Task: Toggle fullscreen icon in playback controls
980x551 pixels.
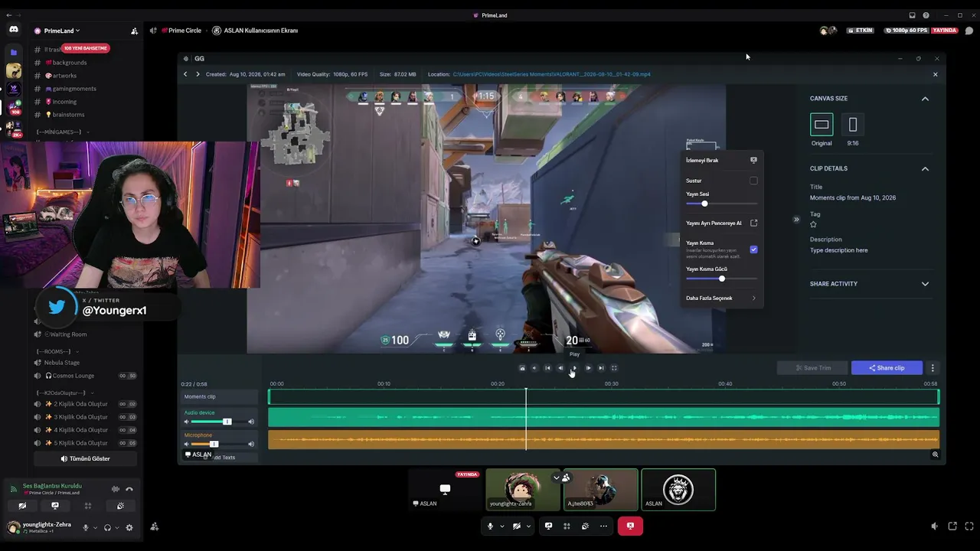Action: [x=614, y=368]
